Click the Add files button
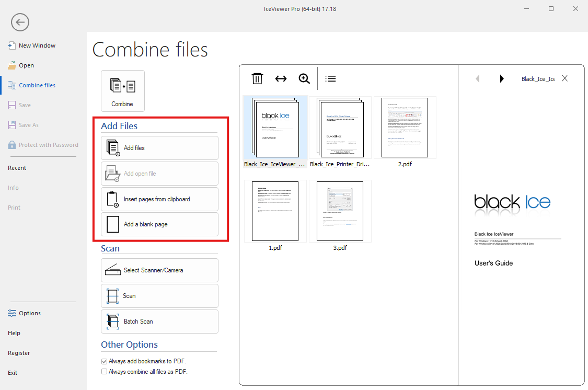The height and width of the screenshot is (390, 588). tap(159, 148)
